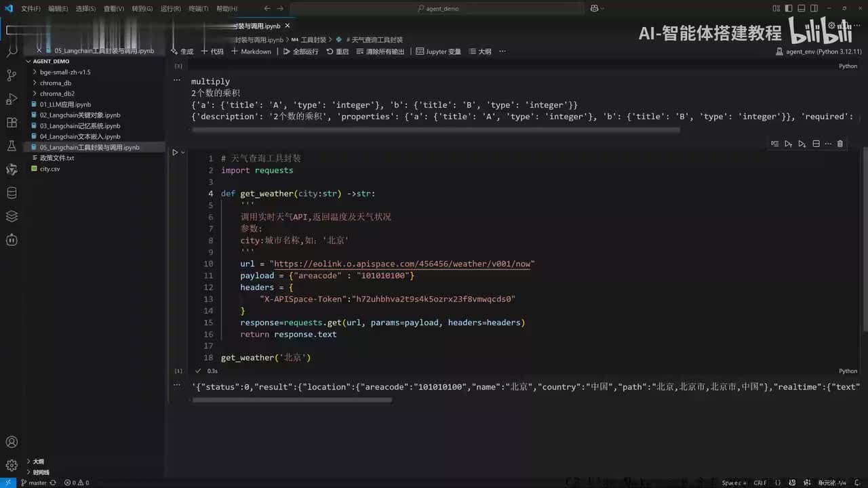Run the get_weather code cell
The width and height of the screenshot is (868, 488).
click(x=175, y=152)
